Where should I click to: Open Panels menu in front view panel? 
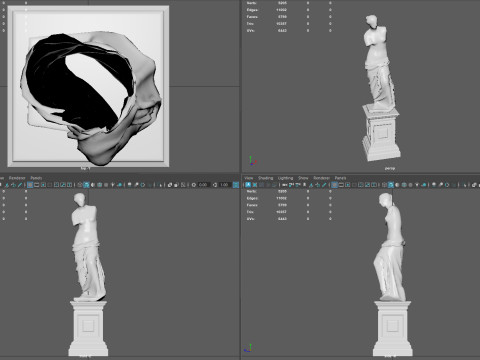tap(36, 178)
